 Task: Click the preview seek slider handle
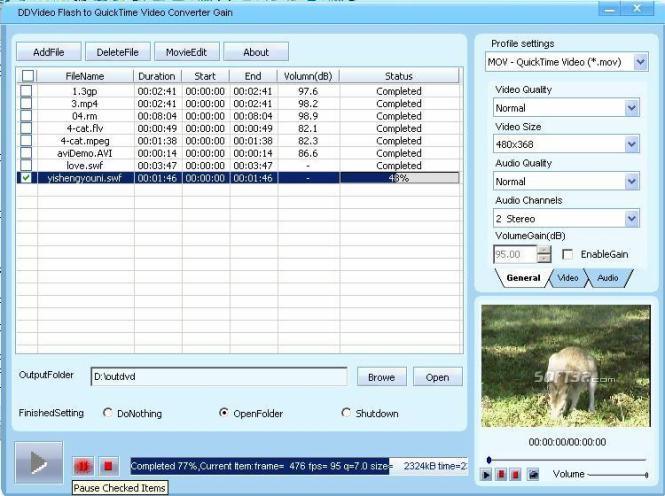click(x=489, y=460)
